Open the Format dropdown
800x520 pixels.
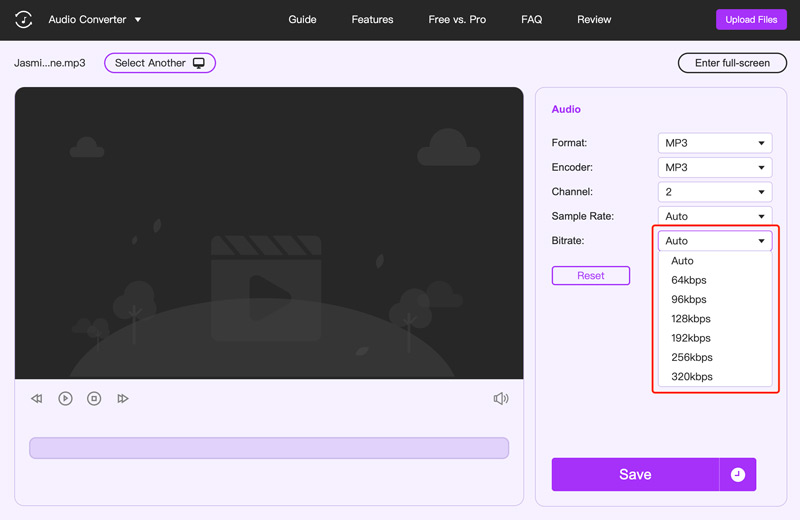714,143
